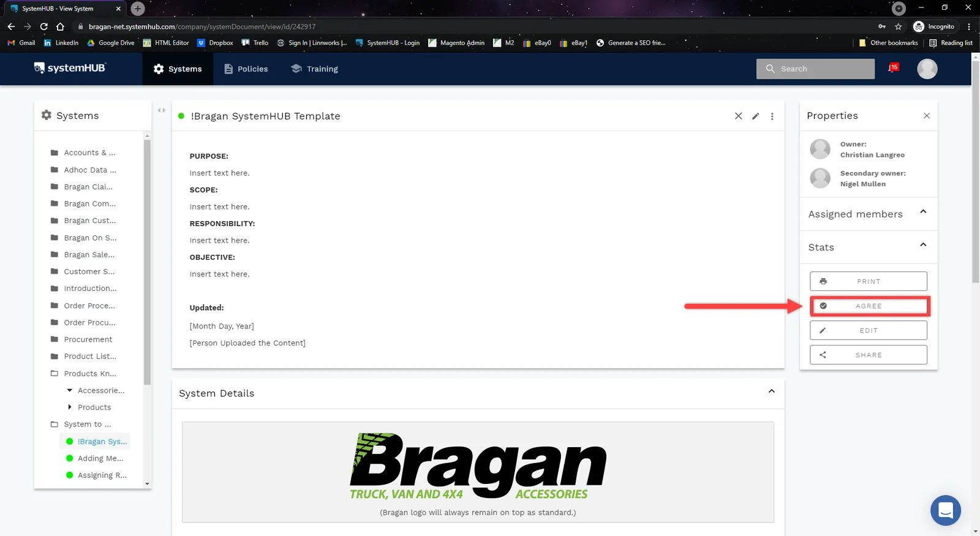Image resolution: width=980 pixels, height=536 pixels.
Task: Open the Adhoc Data folder
Action: point(83,170)
